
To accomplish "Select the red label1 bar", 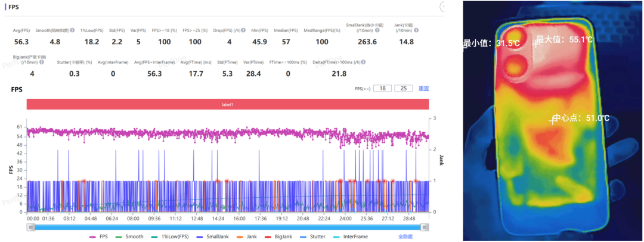I will tap(228, 104).
